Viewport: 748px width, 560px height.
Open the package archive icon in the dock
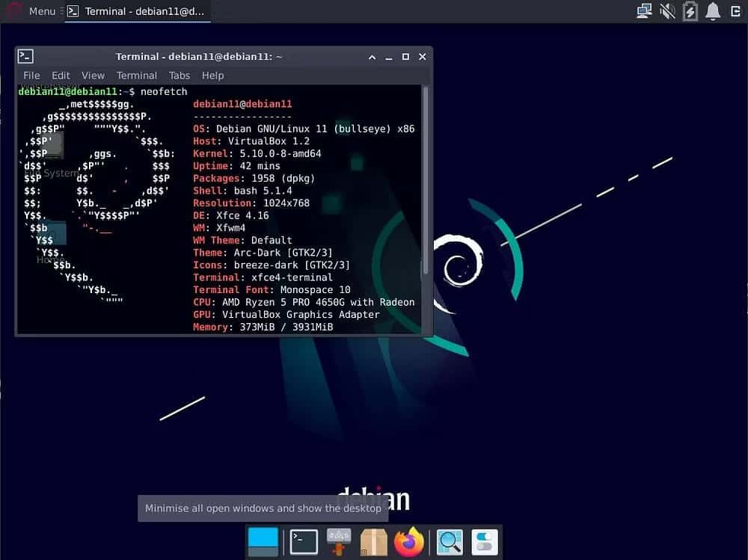coord(374,542)
